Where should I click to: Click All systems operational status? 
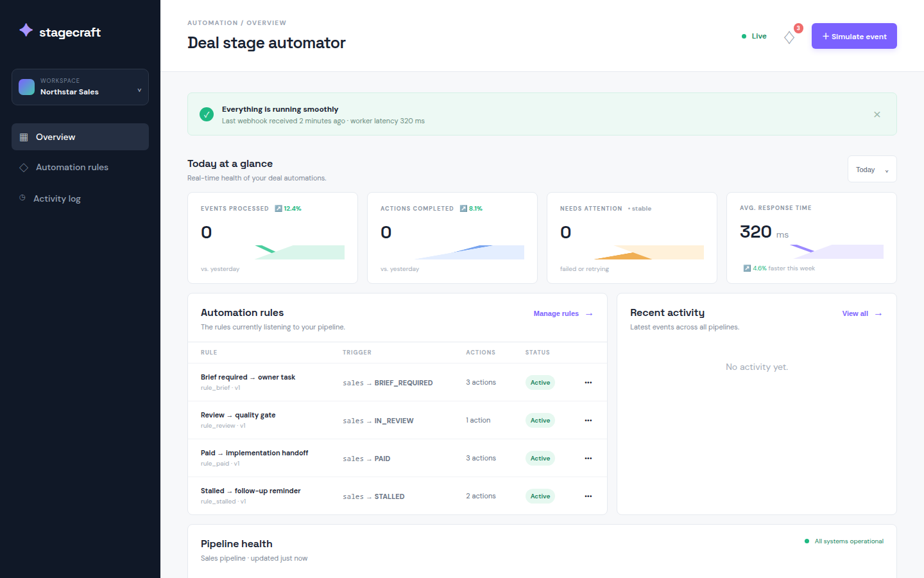pos(844,541)
